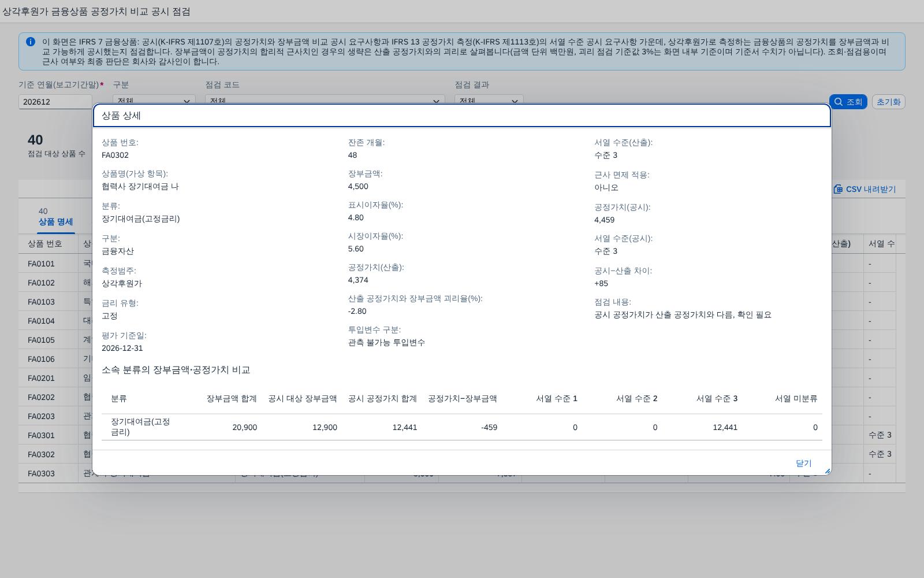The height and width of the screenshot is (578, 924).
Task: Click the 공시−산출 차이 value +85
Action: tap(601, 283)
